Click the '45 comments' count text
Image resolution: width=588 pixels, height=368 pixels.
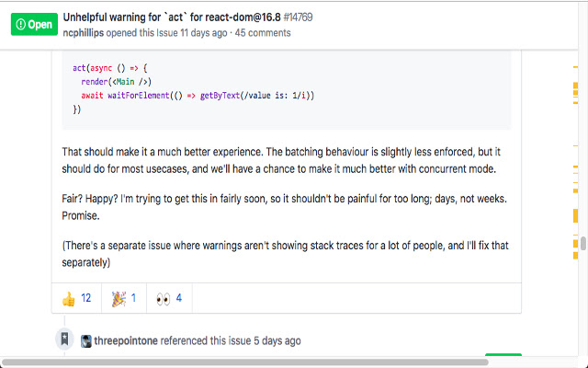coord(263,33)
